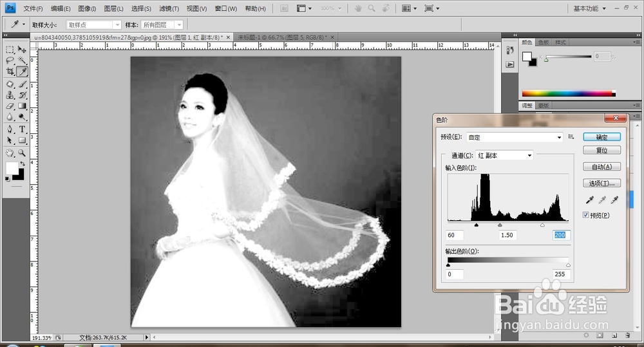The height and width of the screenshot is (347, 644).
Task: Select the Lasso tool
Action: 10,61
